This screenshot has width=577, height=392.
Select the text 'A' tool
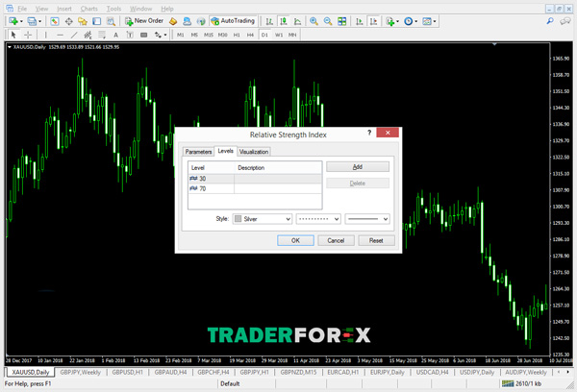click(x=115, y=35)
